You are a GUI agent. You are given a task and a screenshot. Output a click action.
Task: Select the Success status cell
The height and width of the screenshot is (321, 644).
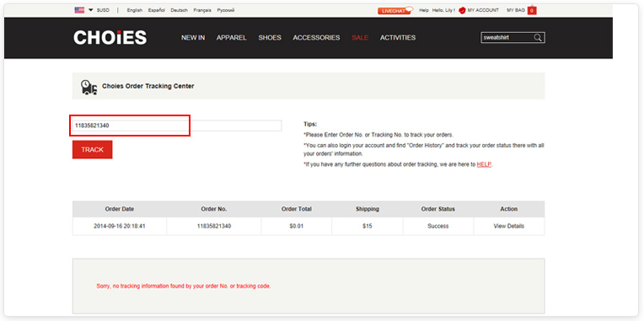click(438, 226)
